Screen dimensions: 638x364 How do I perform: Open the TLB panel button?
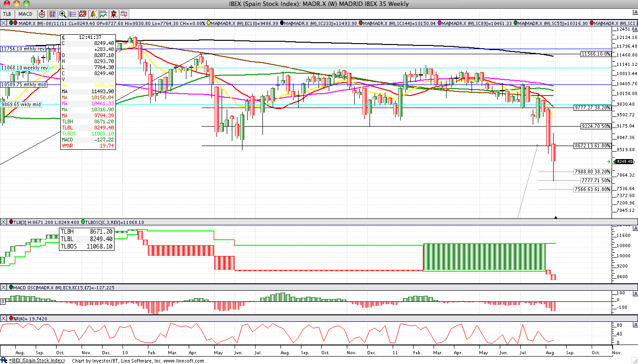coord(7,14)
